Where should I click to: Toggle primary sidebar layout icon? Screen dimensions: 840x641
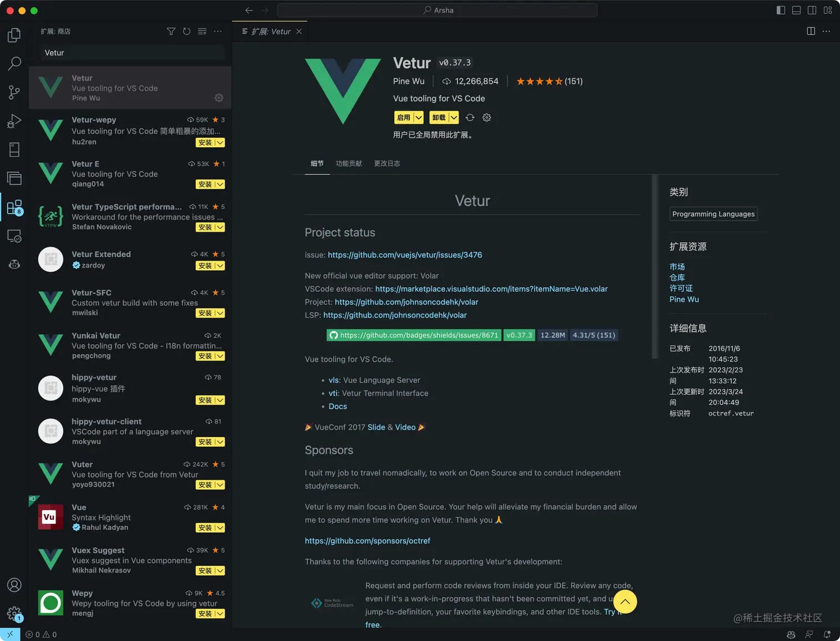click(x=781, y=10)
